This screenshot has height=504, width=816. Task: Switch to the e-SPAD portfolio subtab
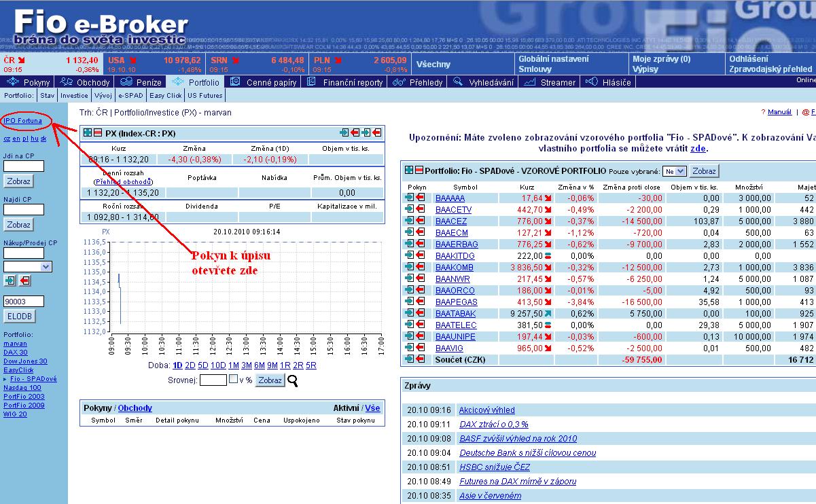pos(130,96)
